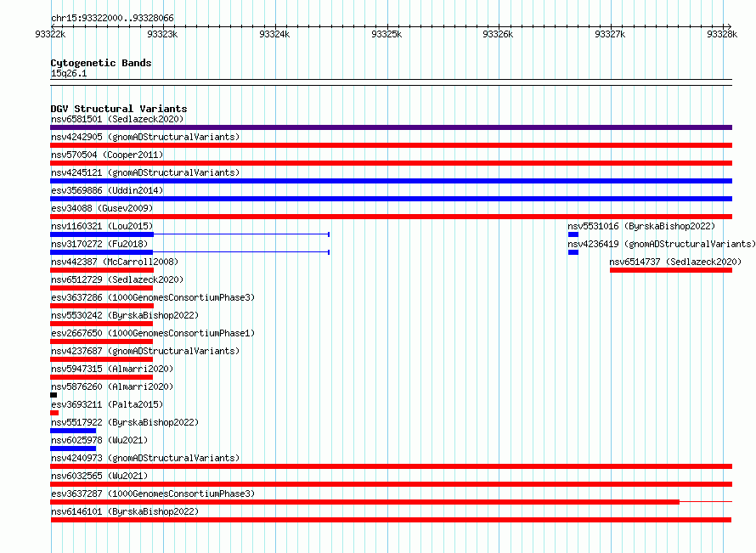756x553 pixels.
Task: Open the nsv4240973 (gnomADStructuralVariants) label
Action: [145, 458]
